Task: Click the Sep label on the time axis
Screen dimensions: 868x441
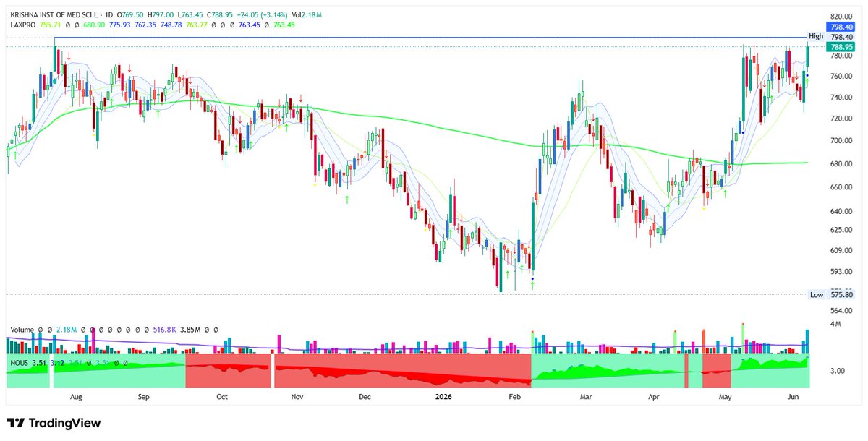Action: [x=144, y=397]
